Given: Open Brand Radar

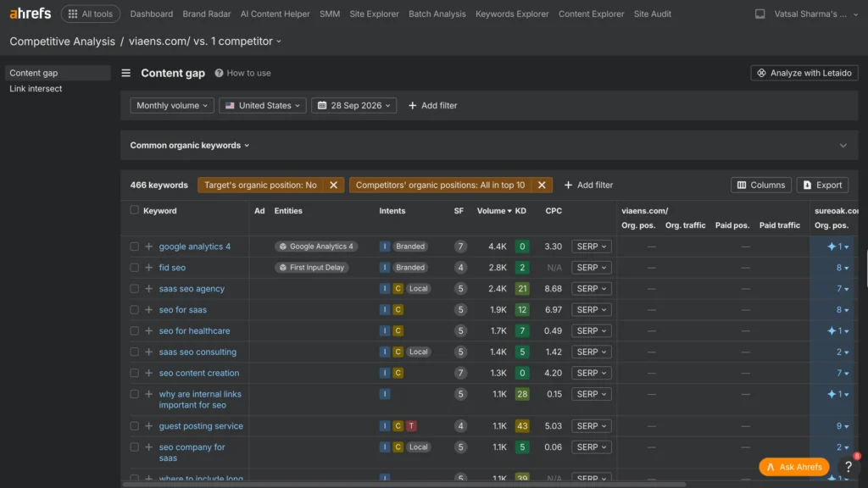Looking at the screenshot, I should tap(207, 14).
